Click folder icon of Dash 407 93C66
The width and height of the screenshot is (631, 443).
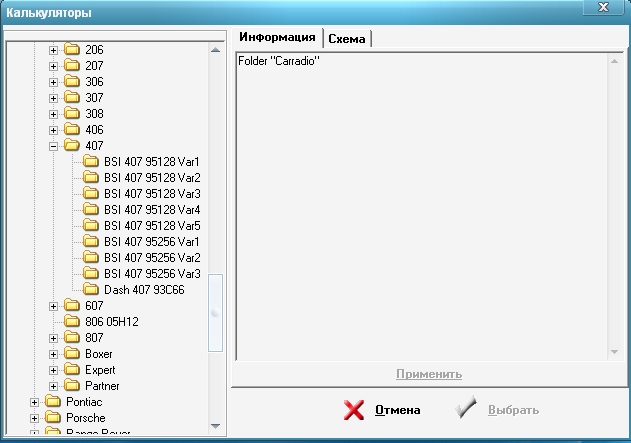pyautogui.click(x=91, y=289)
